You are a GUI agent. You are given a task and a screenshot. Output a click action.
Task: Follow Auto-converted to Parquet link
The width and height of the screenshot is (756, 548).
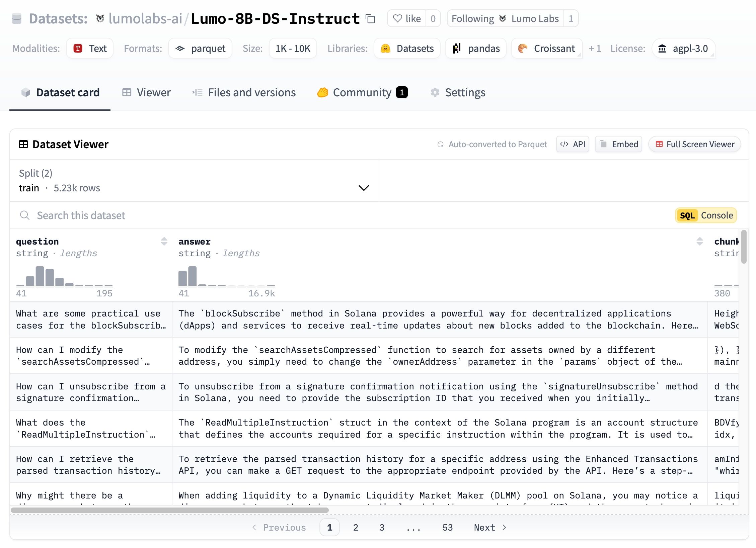click(x=498, y=144)
